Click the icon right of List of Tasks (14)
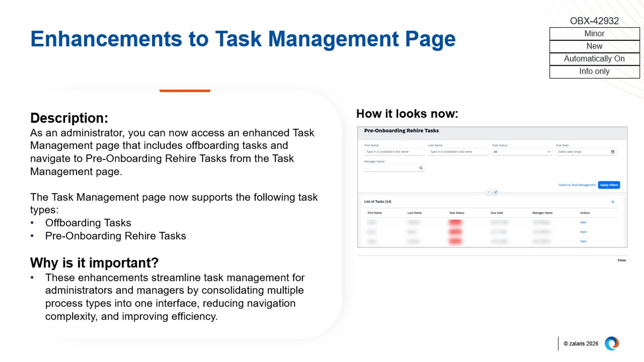 (612, 201)
